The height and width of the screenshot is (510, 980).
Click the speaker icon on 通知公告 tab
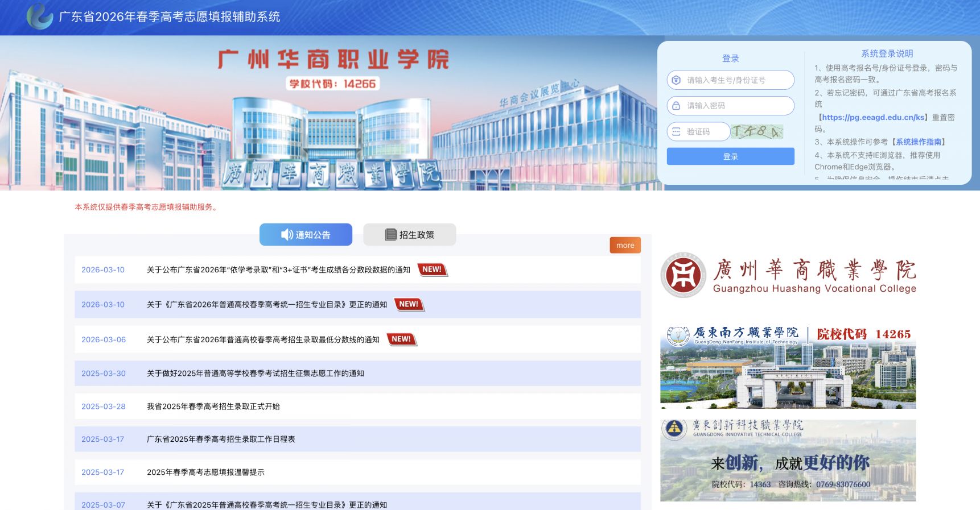[287, 235]
